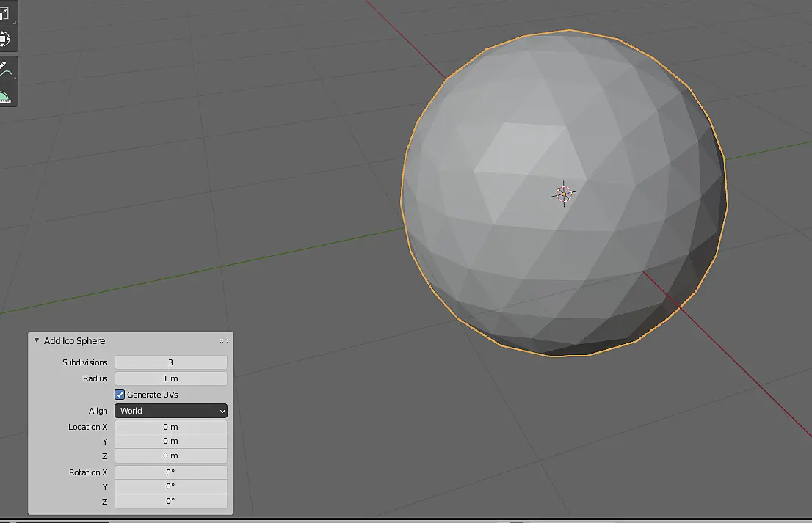
Task: Click the Add Ico Sphere panel title
Action: pyautogui.click(x=75, y=341)
